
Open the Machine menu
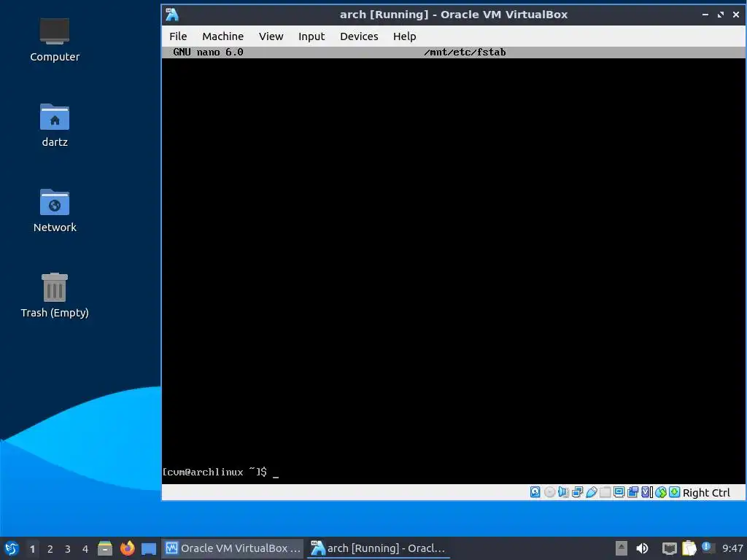tap(222, 36)
